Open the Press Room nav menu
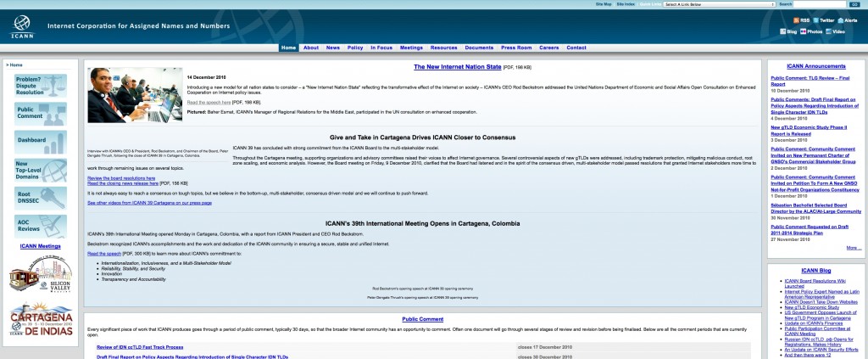 click(x=516, y=48)
